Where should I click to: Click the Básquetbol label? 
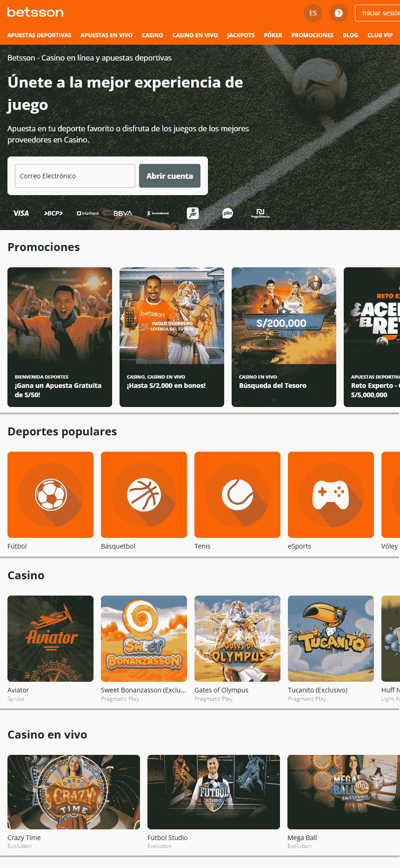[118, 546]
